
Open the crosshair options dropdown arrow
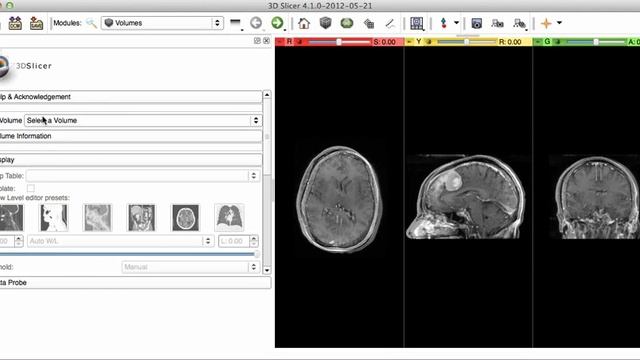(559, 23)
